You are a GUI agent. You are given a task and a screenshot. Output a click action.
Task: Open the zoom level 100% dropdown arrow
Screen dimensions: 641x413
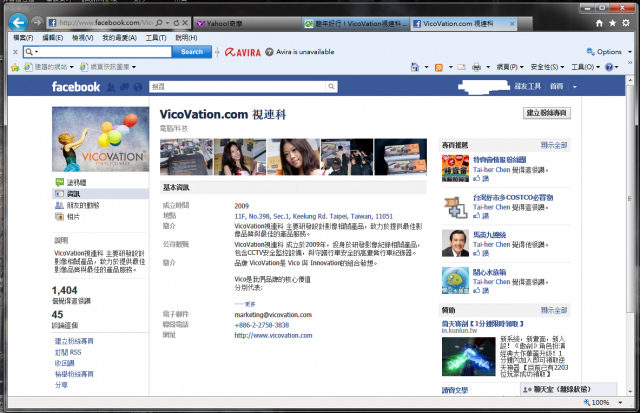620,402
